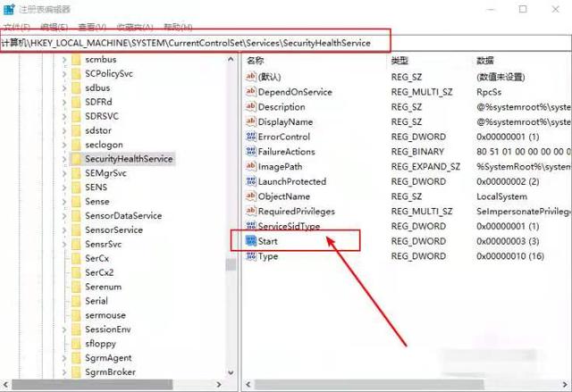Select the sfloppy tree item
This screenshot has height=392, width=572.
pyautogui.click(x=100, y=344)
